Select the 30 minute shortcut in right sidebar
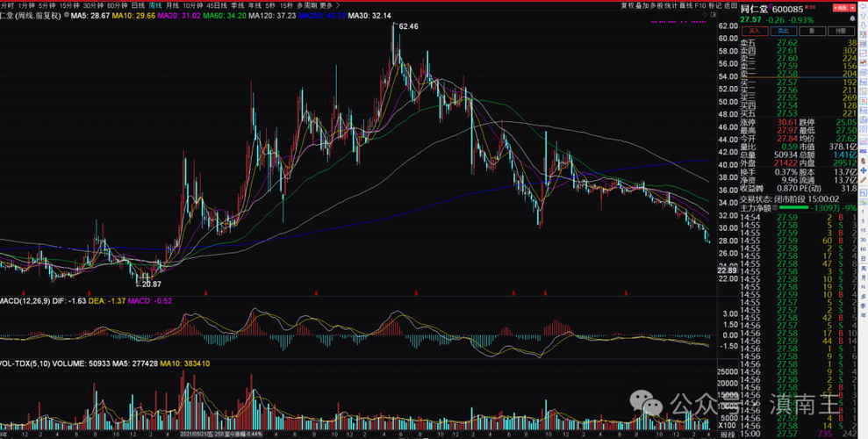This screenshot has height=439, width=868. tap(863, 240)
